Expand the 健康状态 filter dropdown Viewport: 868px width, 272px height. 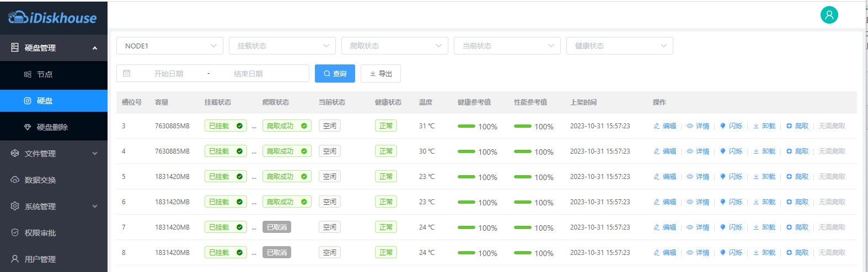click(x=619, y=46)
